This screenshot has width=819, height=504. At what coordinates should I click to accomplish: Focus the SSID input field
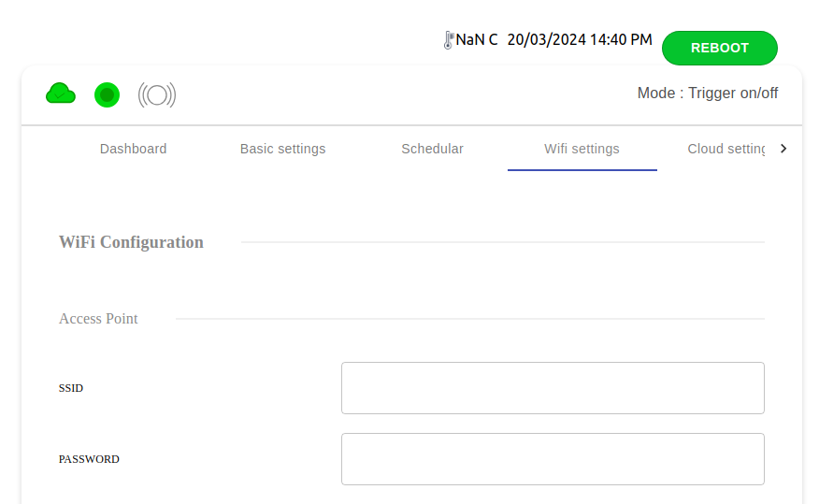point(553,388)
